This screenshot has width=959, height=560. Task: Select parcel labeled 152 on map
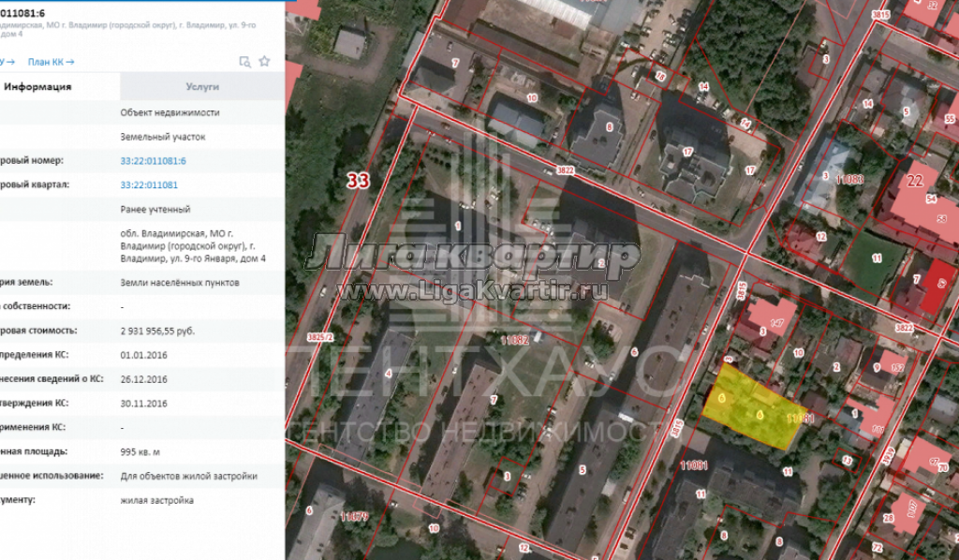point(897,368)
